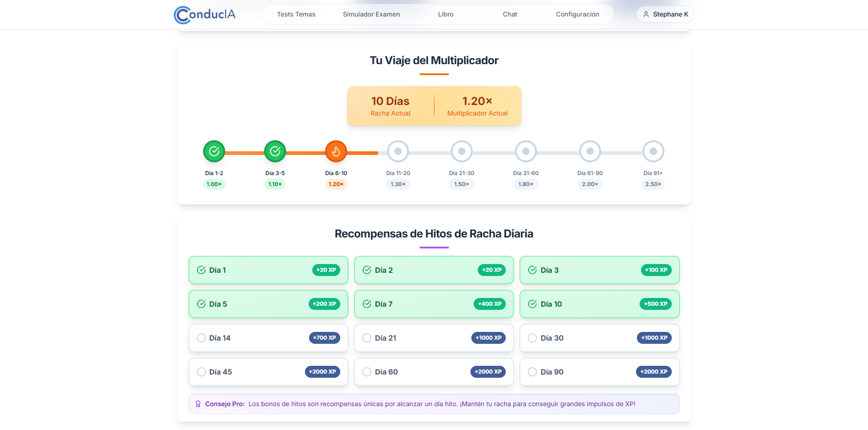Click the Racha Actual summary card
The image size is (868, 430).
pyautogui.click(x=391, y=105)
